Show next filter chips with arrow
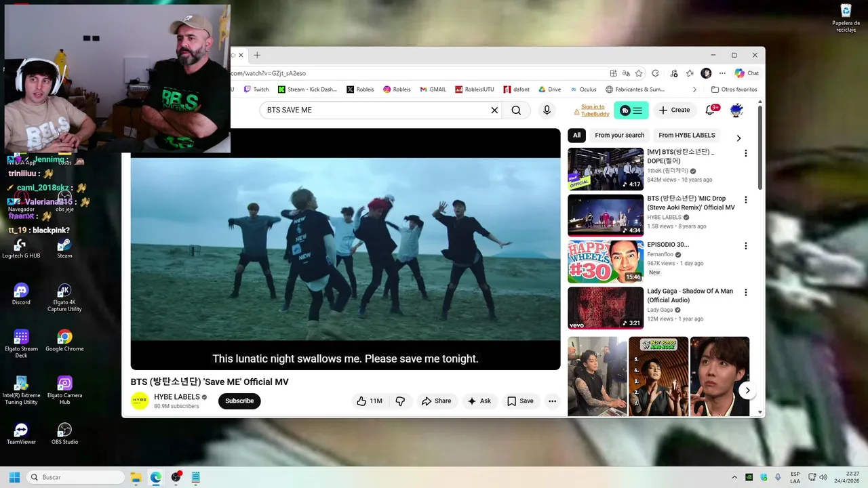The height and width of the screenshot is (488, 868). (738, 138)
